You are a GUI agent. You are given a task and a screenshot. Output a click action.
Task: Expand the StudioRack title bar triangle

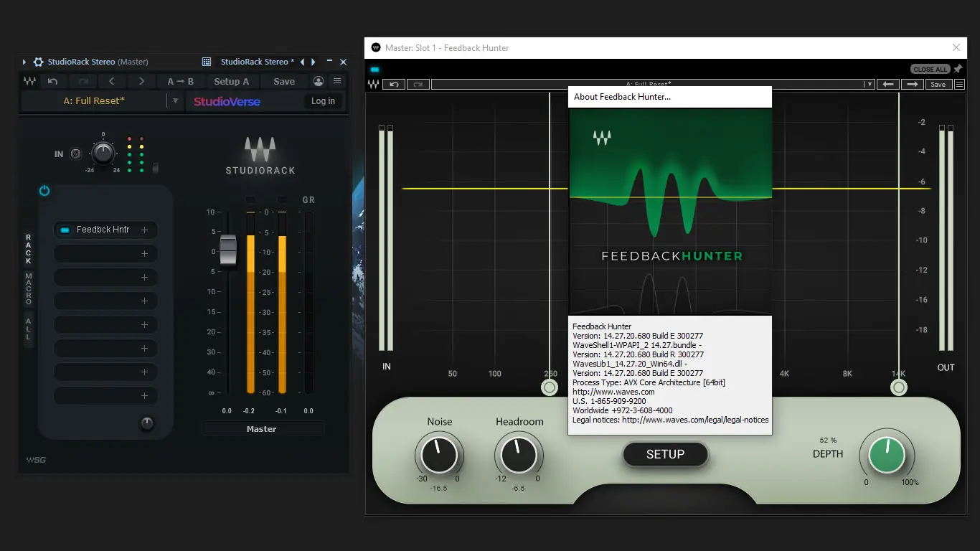[x=24, y=62]
